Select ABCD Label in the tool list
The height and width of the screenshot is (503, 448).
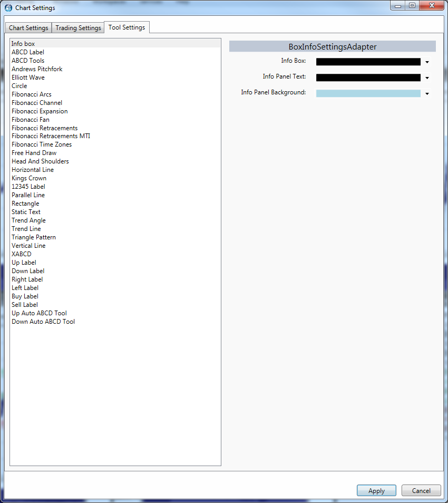coord(115,52)
